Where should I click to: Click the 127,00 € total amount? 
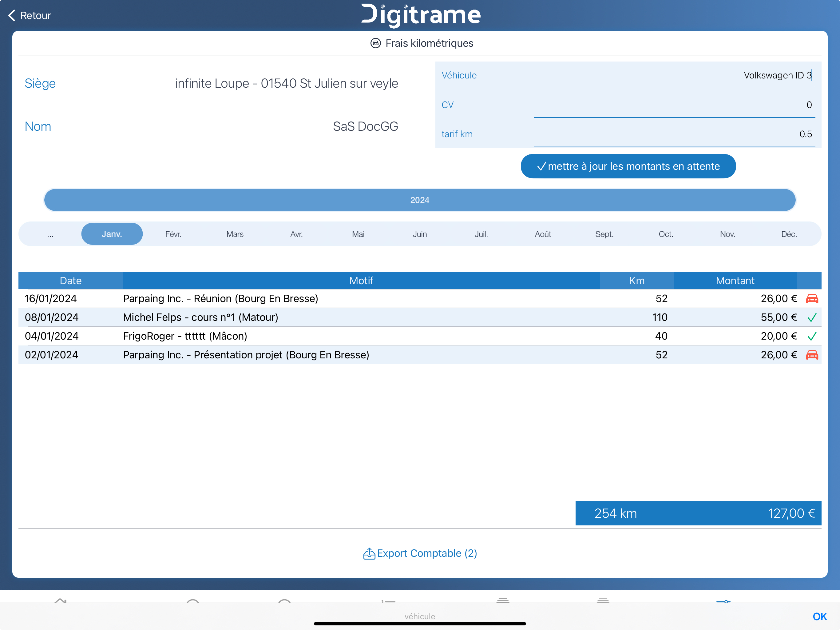pyautogui.click(x=791, y=513)
